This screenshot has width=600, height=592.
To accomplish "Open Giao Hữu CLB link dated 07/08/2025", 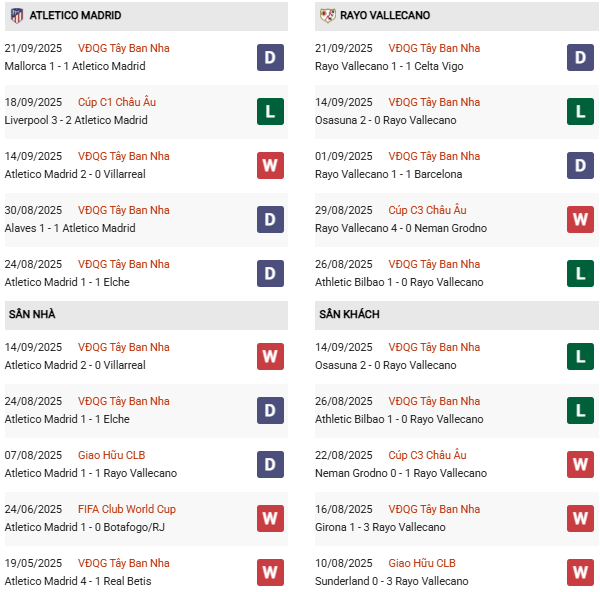I will point(112,455).
